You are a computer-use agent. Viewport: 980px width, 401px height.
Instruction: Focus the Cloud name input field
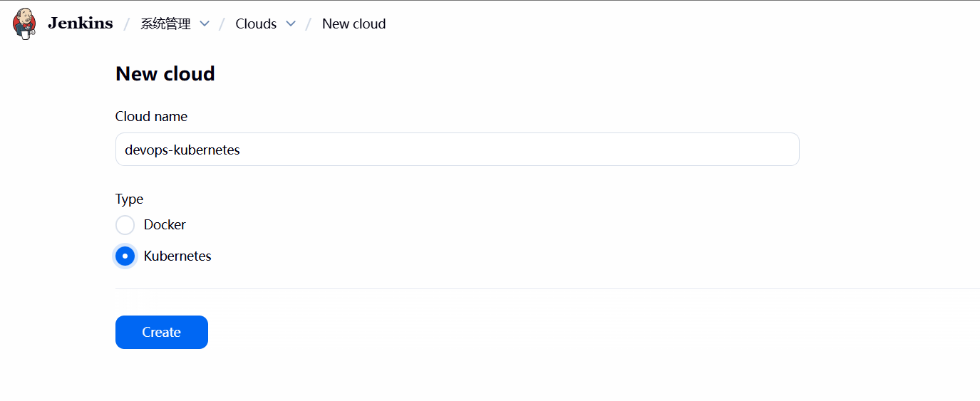457,150
